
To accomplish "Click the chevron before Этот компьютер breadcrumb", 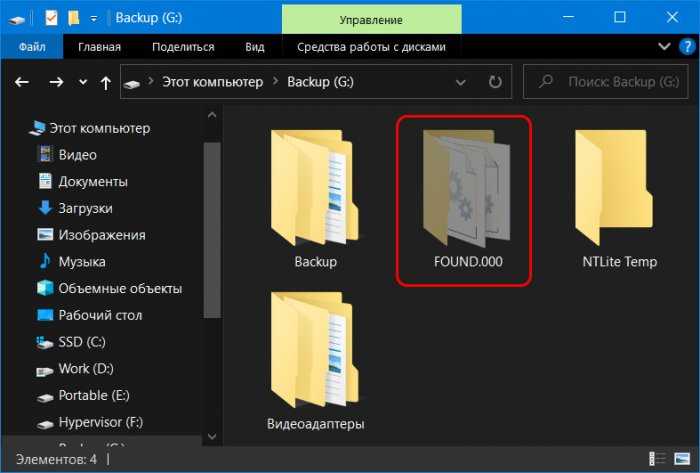I will click(151, 81).
